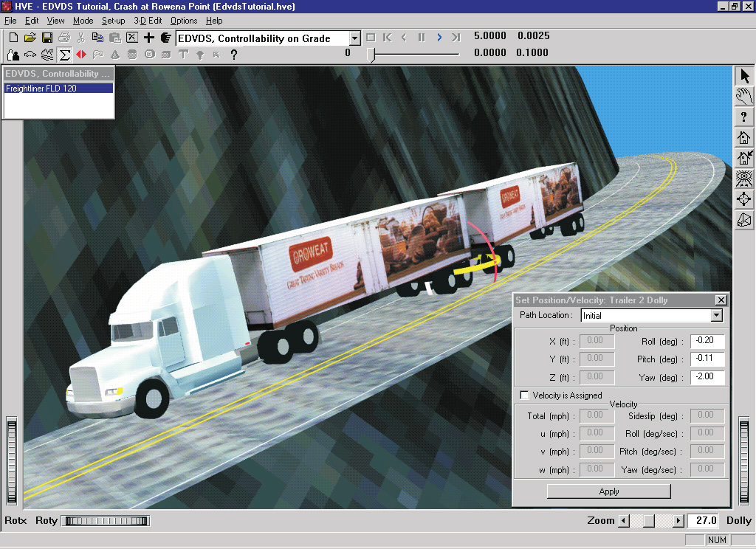Screen dimensions: 756x549
Task: Click the eye view-all icon
Action: coord(744,179)
